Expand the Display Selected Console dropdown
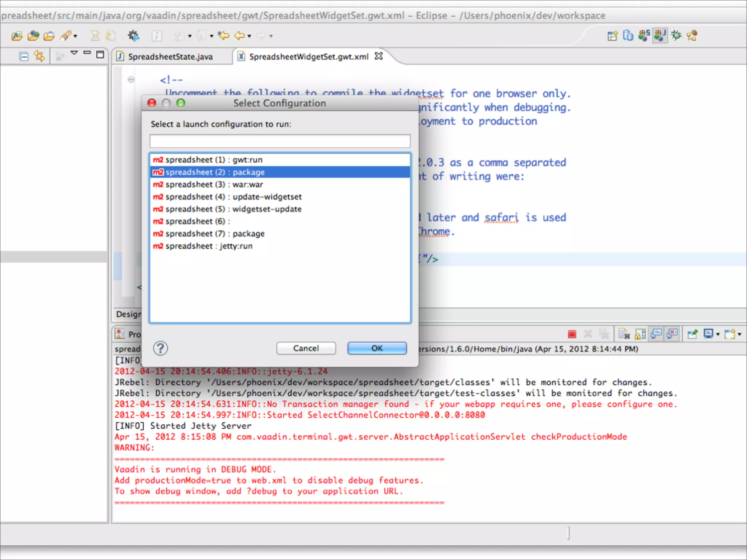 718,334
